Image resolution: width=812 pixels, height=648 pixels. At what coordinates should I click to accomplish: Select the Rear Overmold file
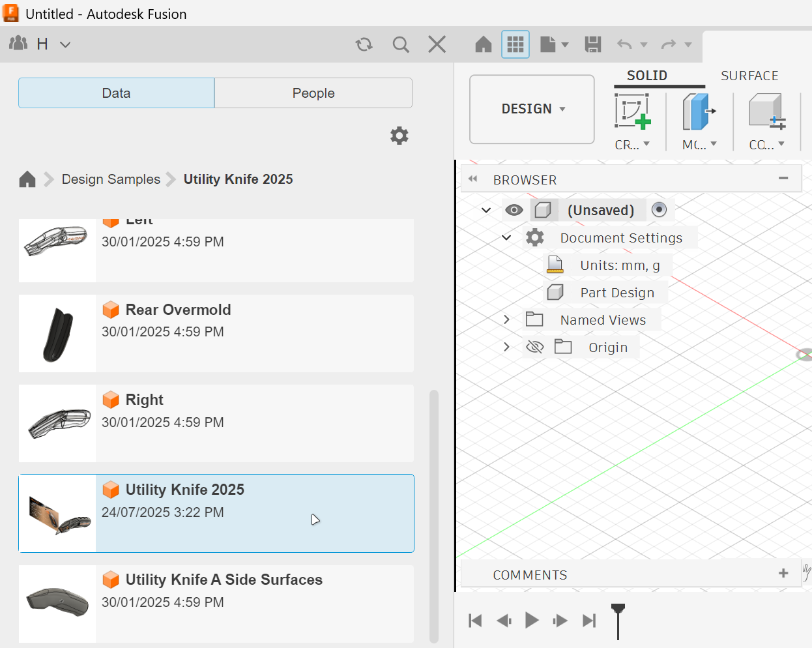tap(216, 334)
